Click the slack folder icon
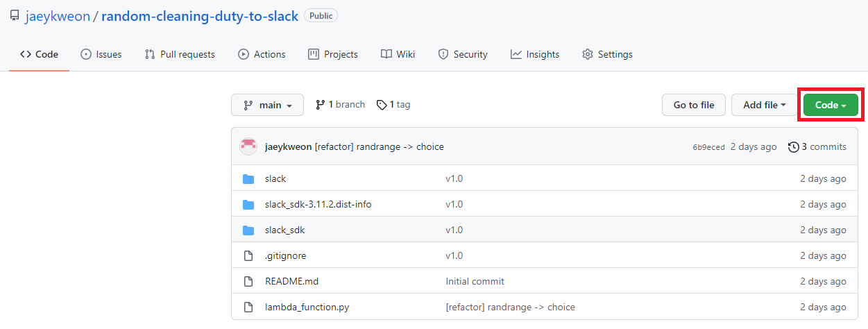868x329 pixels. pyautogui.click(x=248, y=179)
